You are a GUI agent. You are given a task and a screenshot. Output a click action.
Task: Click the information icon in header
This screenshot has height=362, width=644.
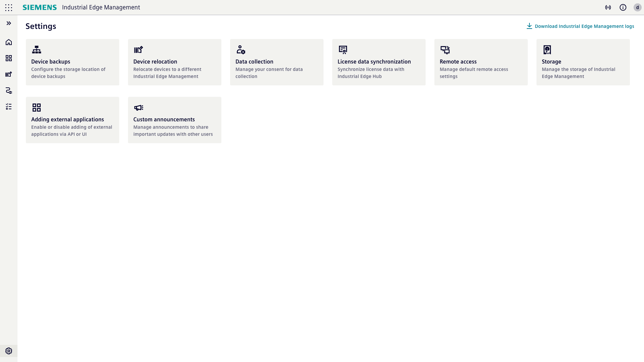pyautogui.click(x=623, y=7)
